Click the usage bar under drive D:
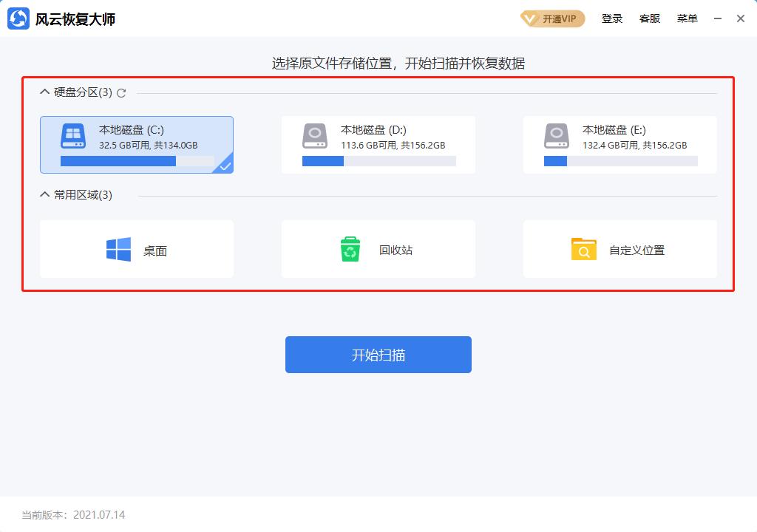 click(378, 160)
